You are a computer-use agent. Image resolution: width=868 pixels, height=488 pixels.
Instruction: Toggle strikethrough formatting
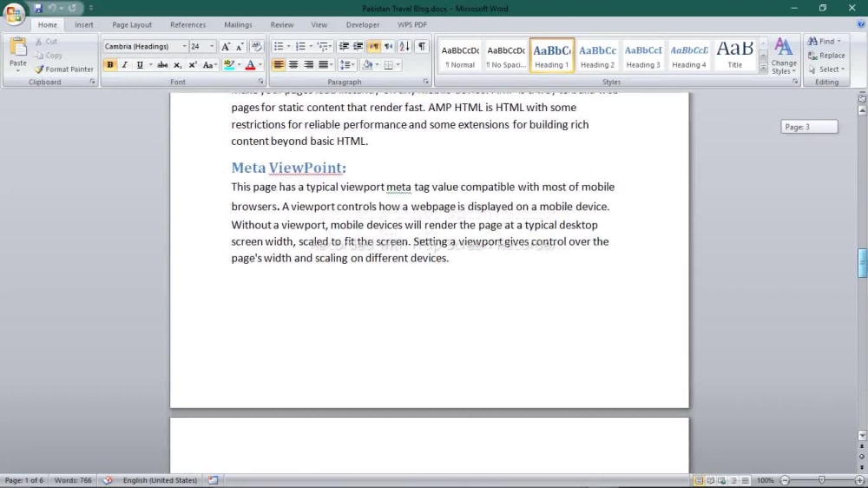[162, 65]
